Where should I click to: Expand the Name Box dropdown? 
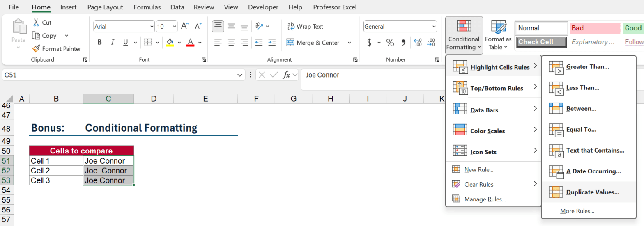[240, 75]
